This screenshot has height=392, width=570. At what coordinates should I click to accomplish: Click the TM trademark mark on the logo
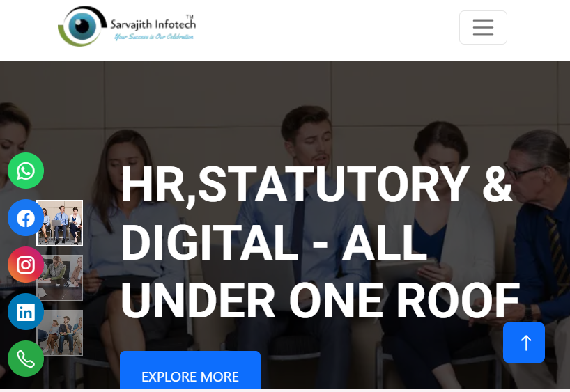(190, 17)
